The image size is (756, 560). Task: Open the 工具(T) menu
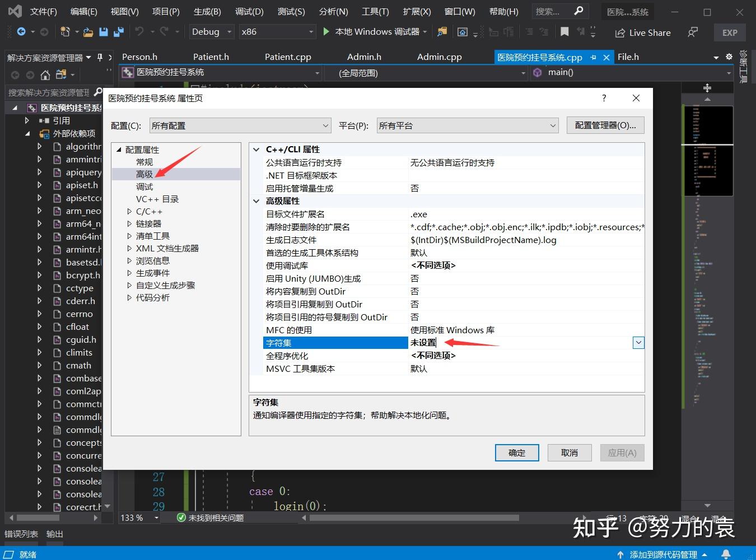pyautogui.click(x=375, y=11)
